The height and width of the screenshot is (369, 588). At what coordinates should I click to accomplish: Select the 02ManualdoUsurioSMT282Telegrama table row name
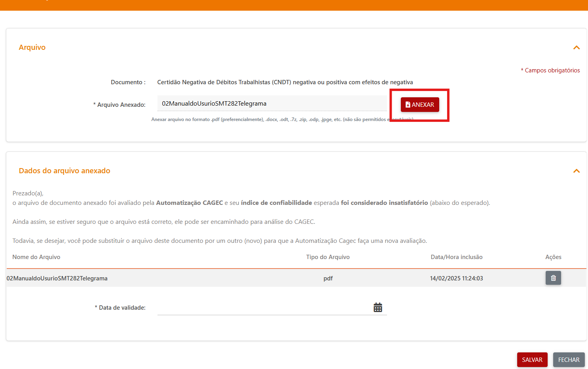point(57,278)
